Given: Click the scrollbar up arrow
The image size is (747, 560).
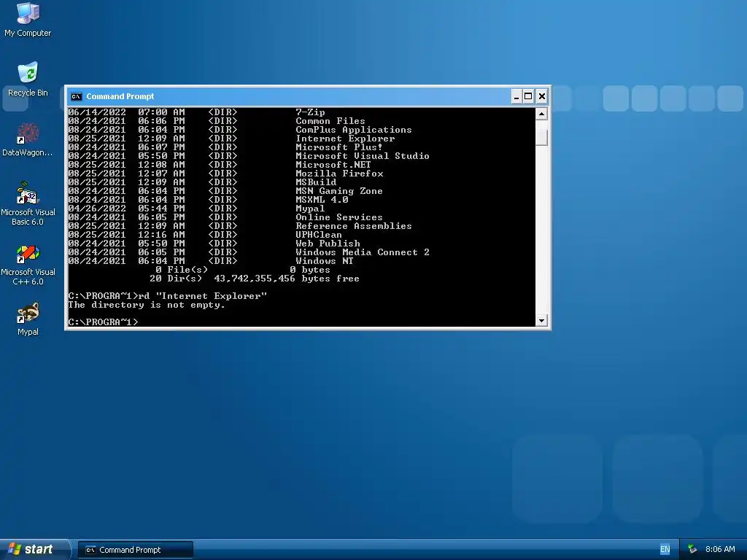Looking at the screenshot, I should 541,114.
